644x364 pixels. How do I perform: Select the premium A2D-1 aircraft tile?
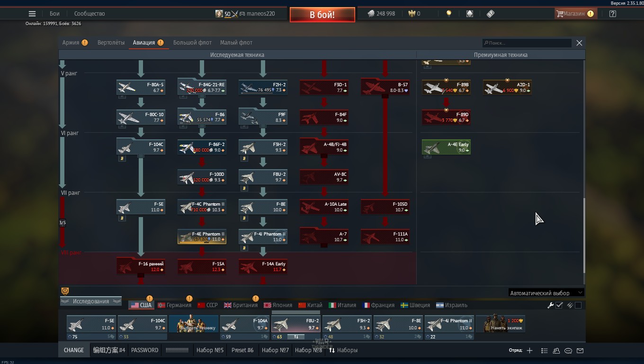point(507,87)
